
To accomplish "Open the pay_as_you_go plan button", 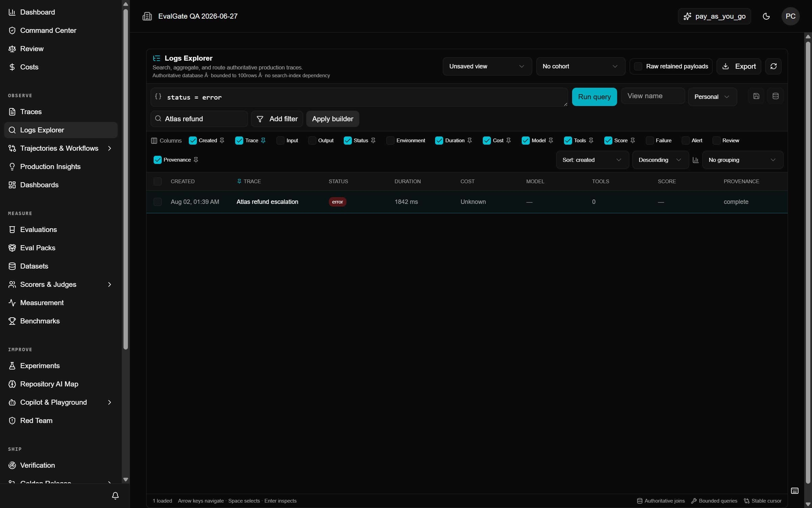I will click(x=714, y=16).
